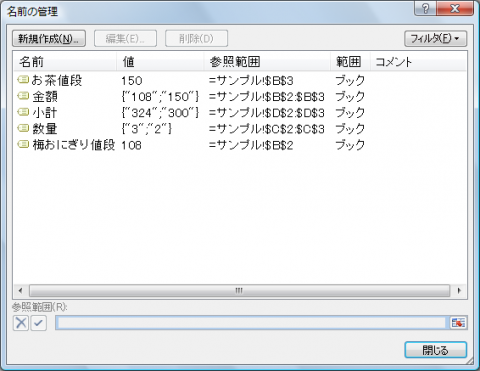Click the 閉じる button
This screenshot has width=480, height=371.
[435, 350]
